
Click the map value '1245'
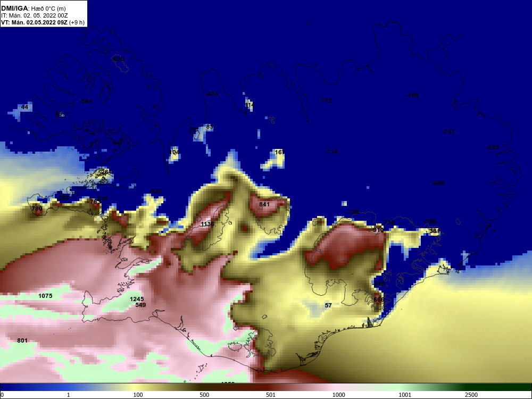coord(137,299)
